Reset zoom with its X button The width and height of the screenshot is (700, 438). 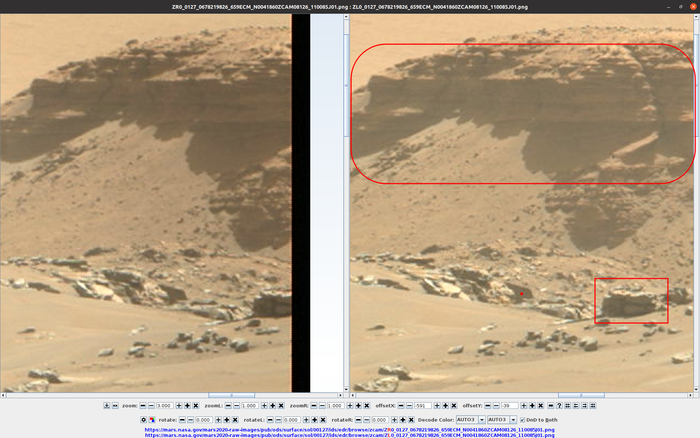195,405
